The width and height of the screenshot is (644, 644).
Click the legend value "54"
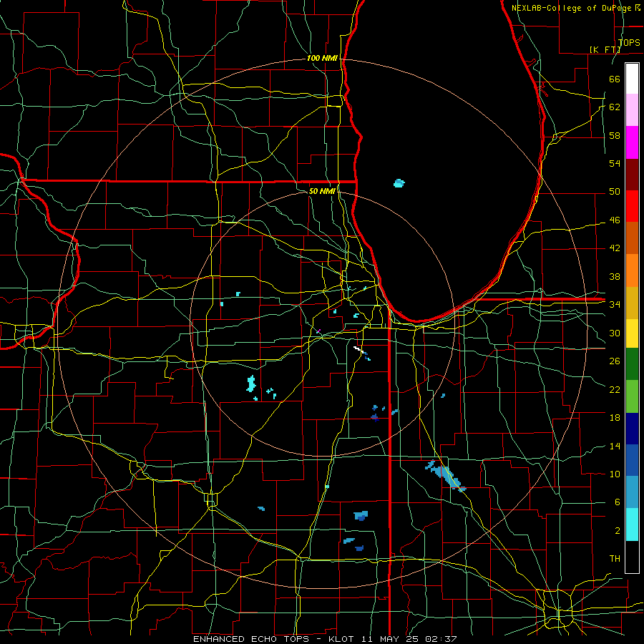[615, 163]
